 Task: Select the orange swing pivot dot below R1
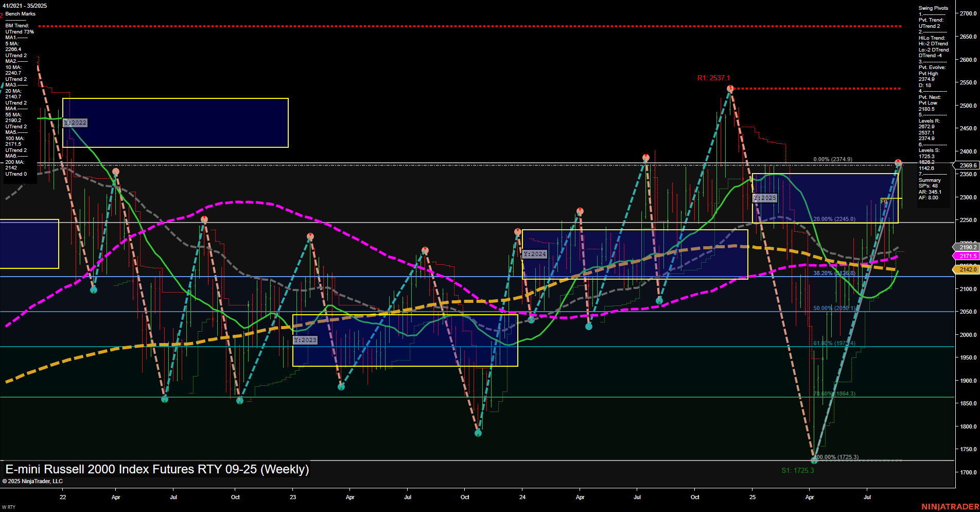(x=729, y=88)
